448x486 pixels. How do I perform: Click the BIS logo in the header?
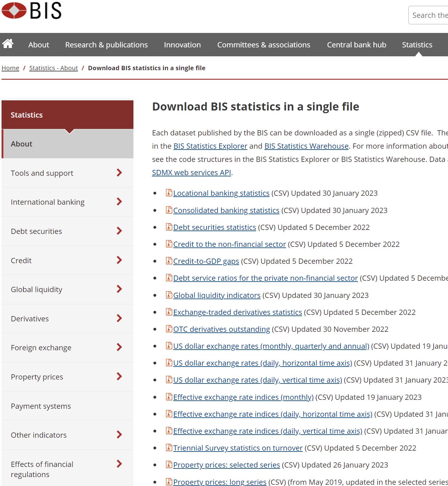click(x=31, y=10)
